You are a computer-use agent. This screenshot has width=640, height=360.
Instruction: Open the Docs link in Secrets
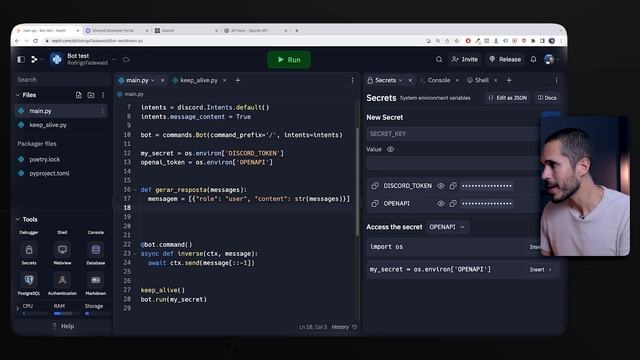(547, 98)
